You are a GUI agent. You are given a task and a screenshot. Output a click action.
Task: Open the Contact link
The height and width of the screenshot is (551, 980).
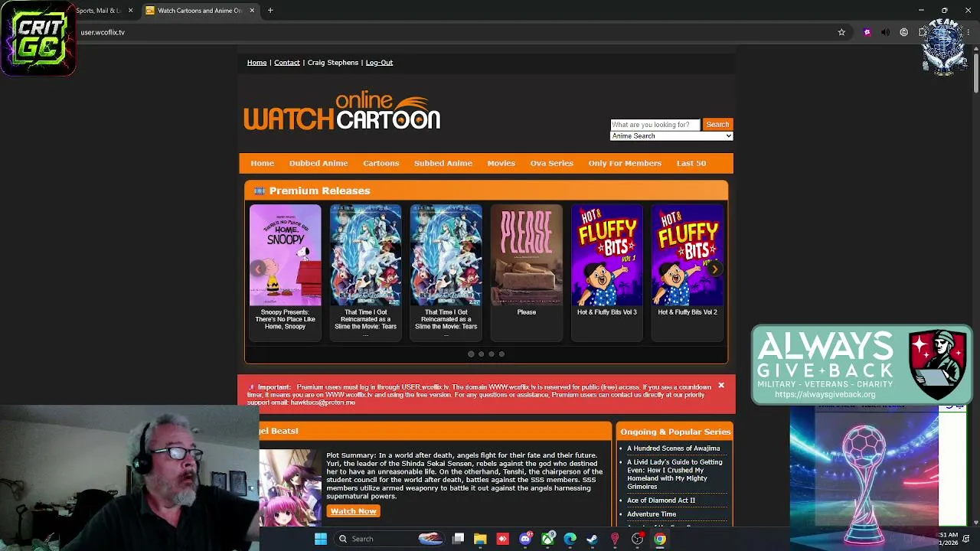pos(287,63)
